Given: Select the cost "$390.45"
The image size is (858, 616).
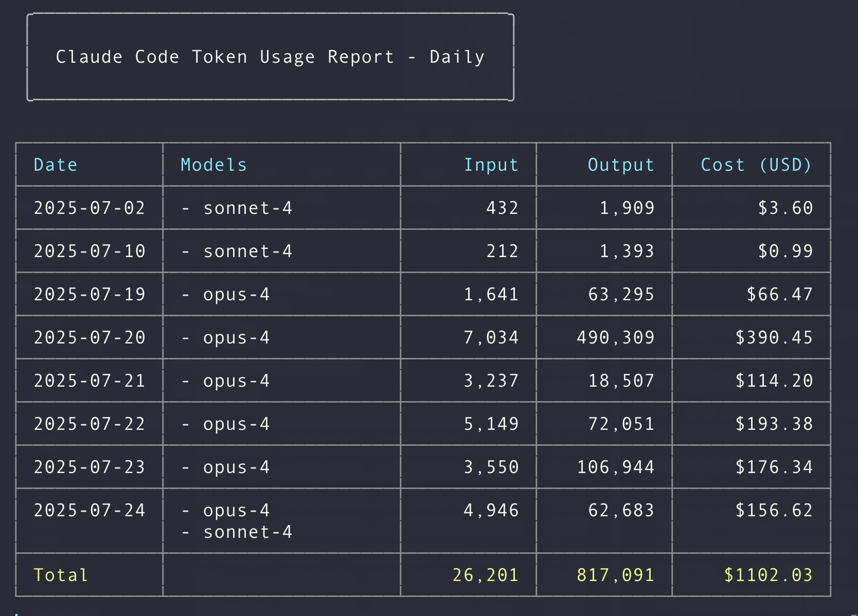Looking at the screenshot, I should 774,337.
